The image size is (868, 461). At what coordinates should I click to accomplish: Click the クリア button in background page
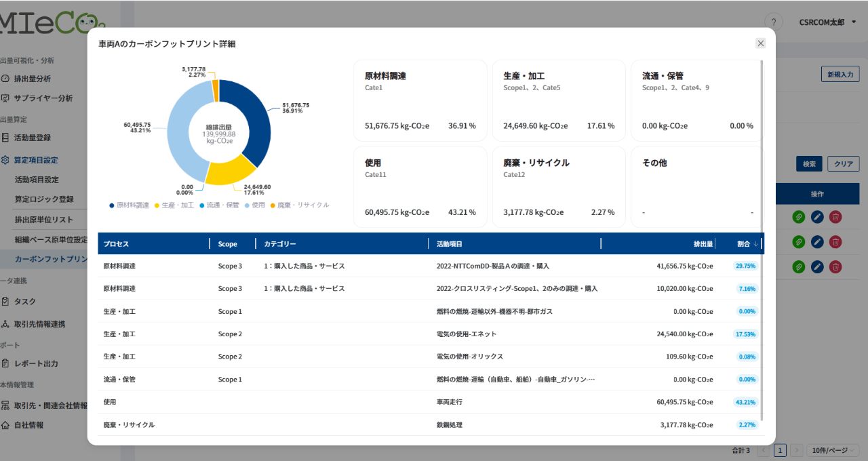pyautogui.click(x=844, y=164)
